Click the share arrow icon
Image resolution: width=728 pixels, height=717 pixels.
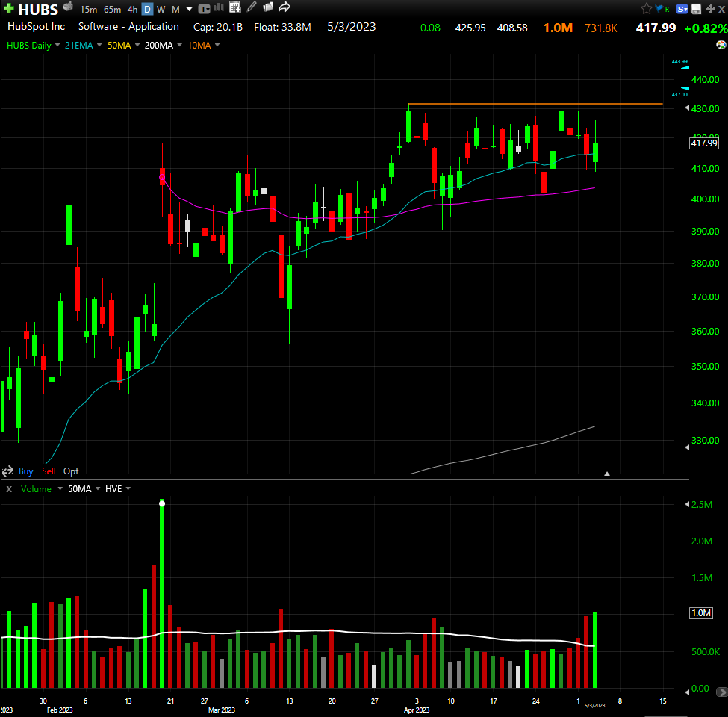(284, 7)
